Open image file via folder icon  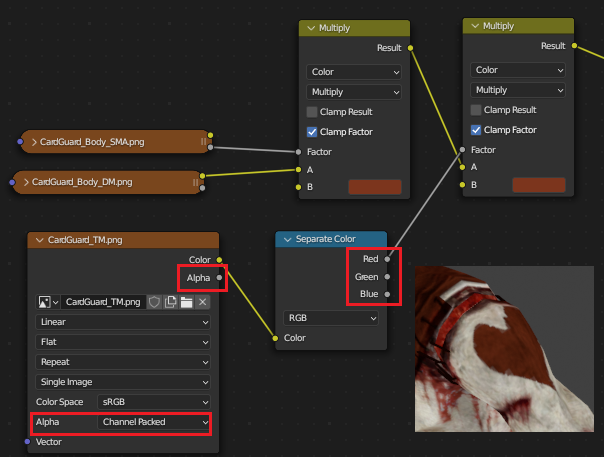(x=186, y=302)
